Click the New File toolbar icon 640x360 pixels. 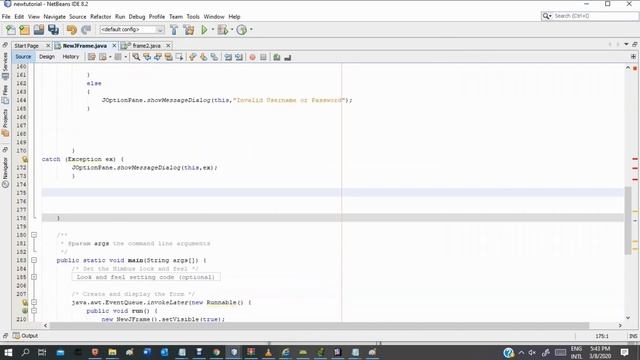click(x=11, y=30)
